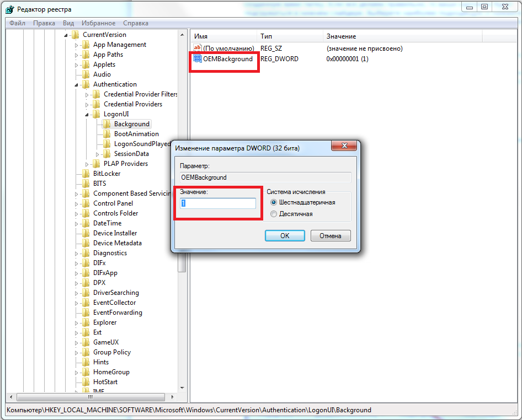Image resolution: width=522 pixels, height=420 pixels.
Task: Expand the Credential Providers node
Action: click(88, 104)
